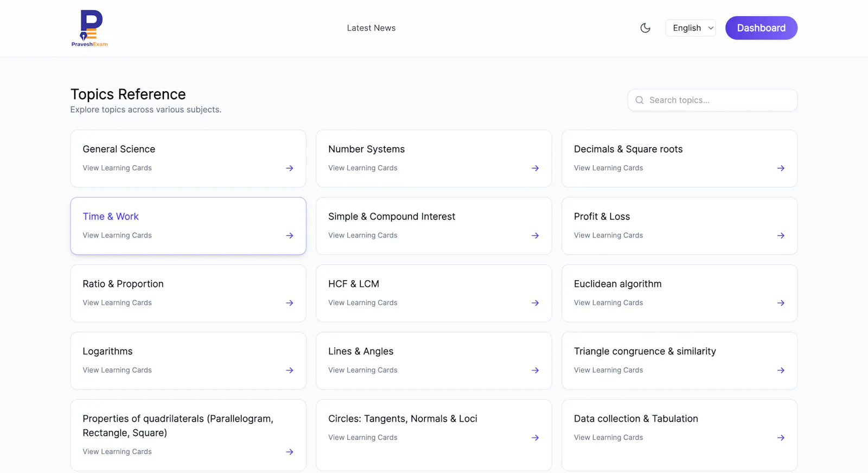
Task: View Learning Cards for Number Systems
Action: coord(363,168)
